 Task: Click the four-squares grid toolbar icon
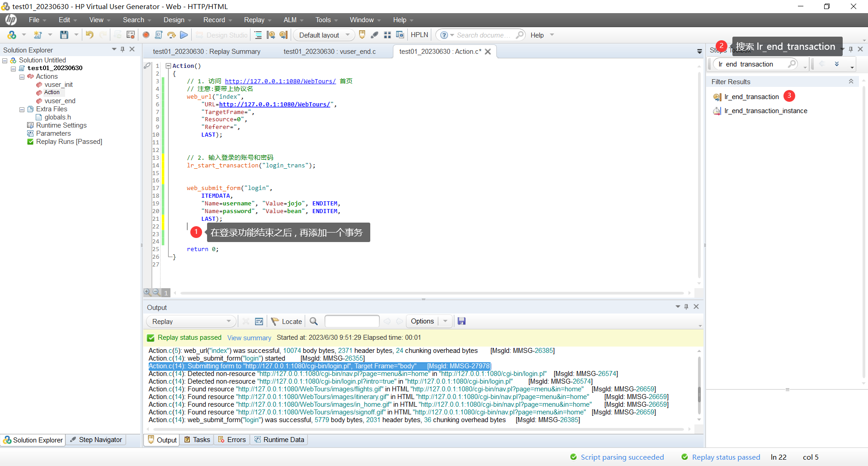click(387, 35)
